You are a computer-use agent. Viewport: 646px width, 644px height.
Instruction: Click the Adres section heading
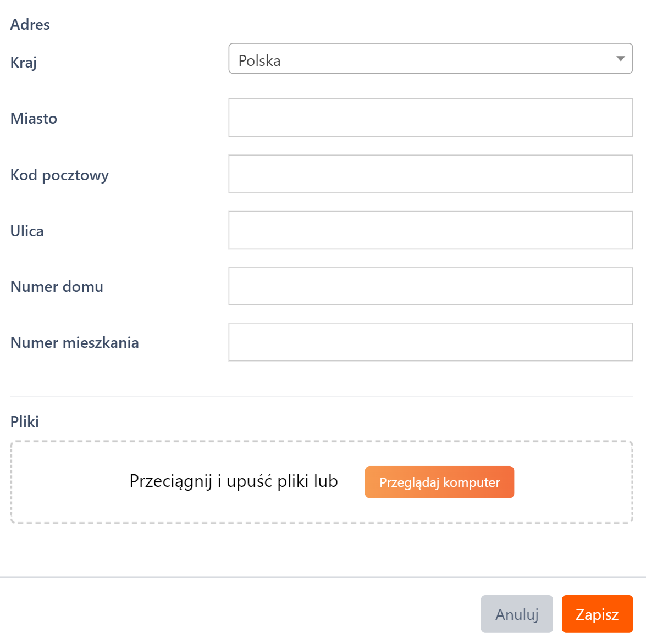(x=30, y=25)
